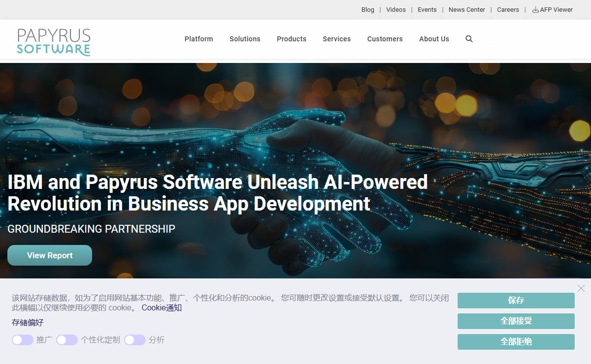Close the cookie banner with X
Image resolution: width=591 pixels, height=364 pixels.
[x=581, y=288]
